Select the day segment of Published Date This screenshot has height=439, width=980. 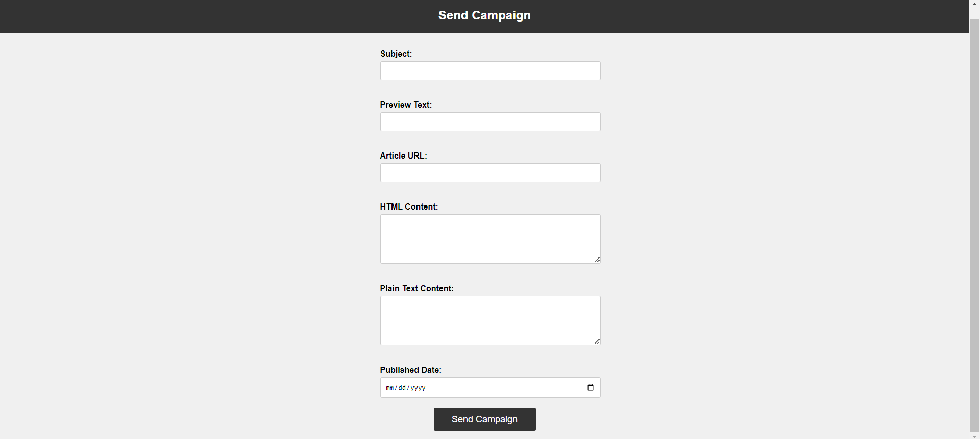click(403, 388)
